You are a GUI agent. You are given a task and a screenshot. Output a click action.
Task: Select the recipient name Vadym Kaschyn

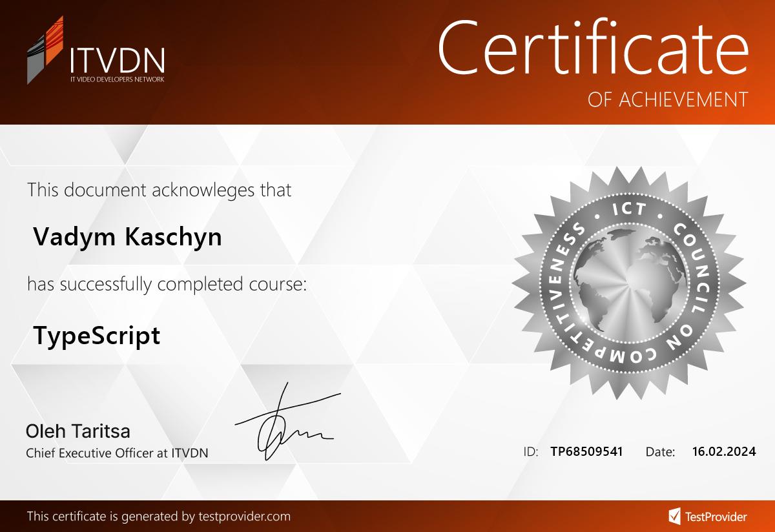(x=127, y=237)
